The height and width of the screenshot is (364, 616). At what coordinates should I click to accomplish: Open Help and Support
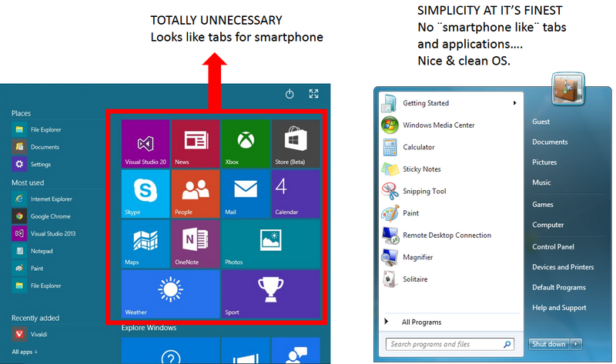pyautogui.click(x=559, y=308)
